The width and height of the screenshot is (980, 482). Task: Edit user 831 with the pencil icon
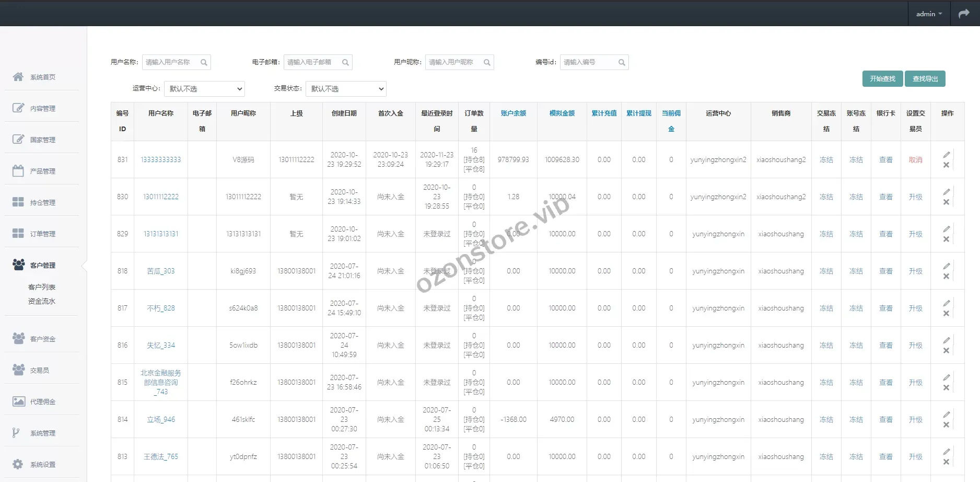(x=947, y=154)
